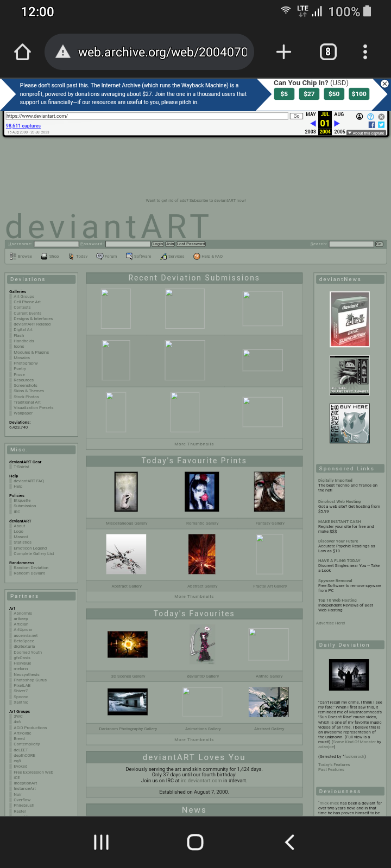Open the Miscellaneous Gallery print thumbnail
This screenshot has height=868, width=391.
click(126, 492)
